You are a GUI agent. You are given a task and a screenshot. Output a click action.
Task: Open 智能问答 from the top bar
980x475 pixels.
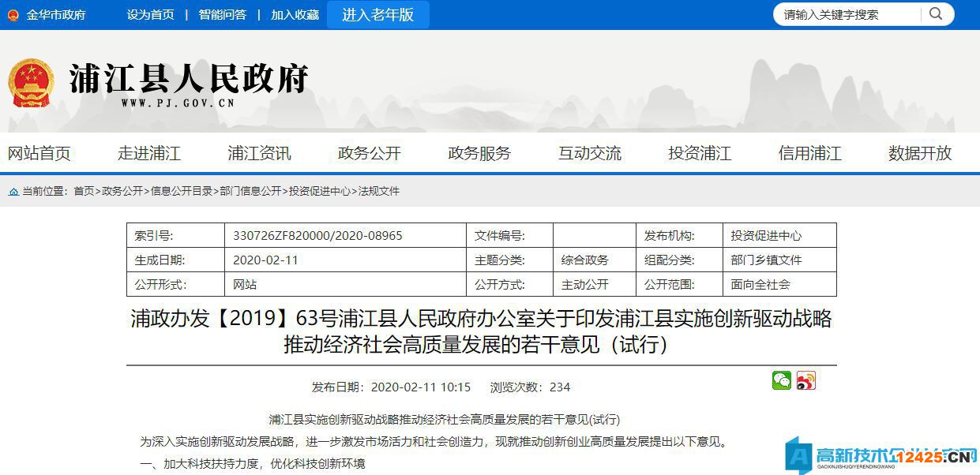222,13
